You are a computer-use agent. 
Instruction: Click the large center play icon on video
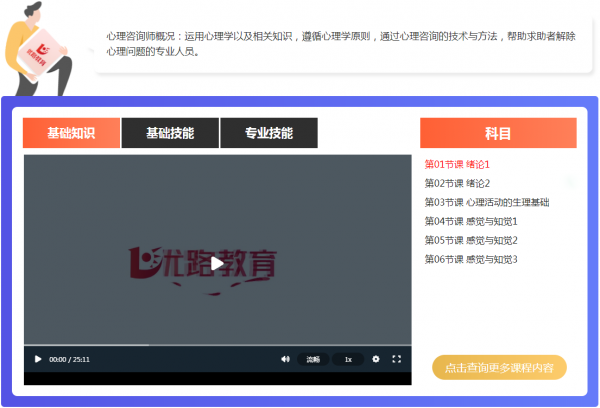pyautogui.click(x=217, y=264)
